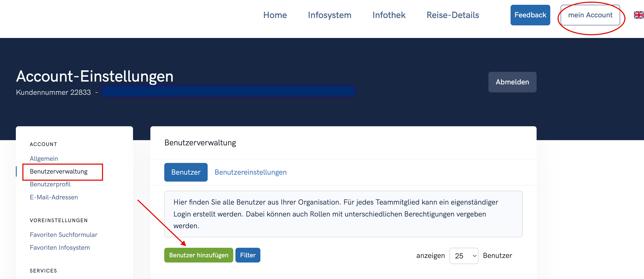The height and width of the screenshot is (279, 644).
Task: Open Favoriten Infosystem preferences
Action: (60, 248)
